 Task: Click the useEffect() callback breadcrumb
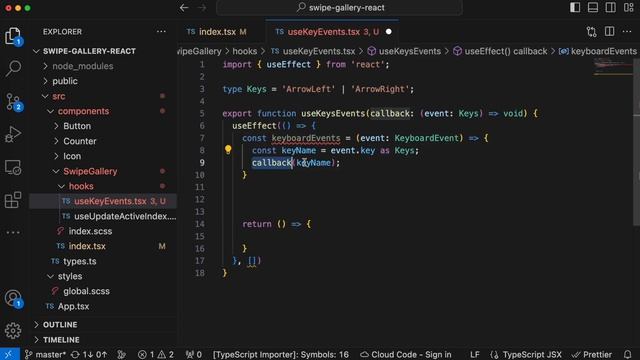pos(500,51)
